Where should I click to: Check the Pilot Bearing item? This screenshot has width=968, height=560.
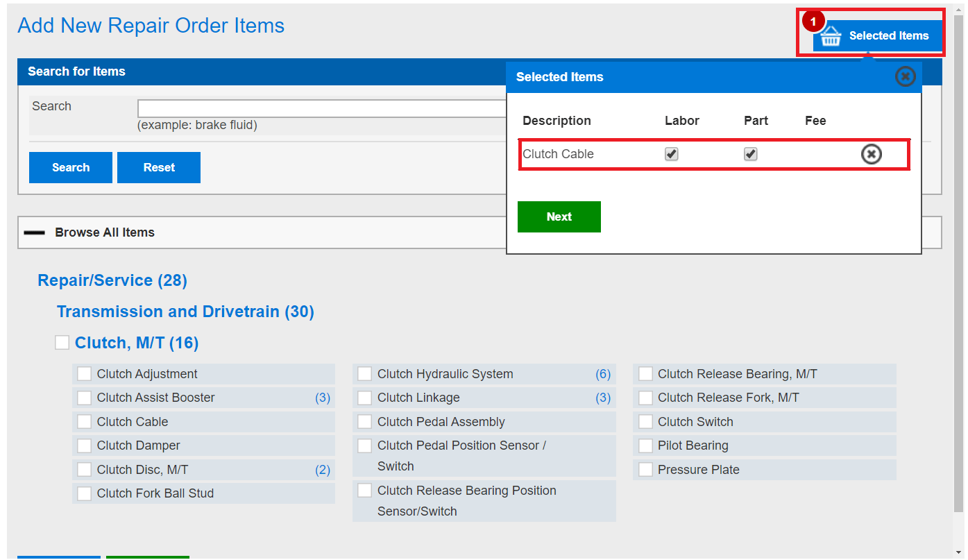[x=645, y=446]
